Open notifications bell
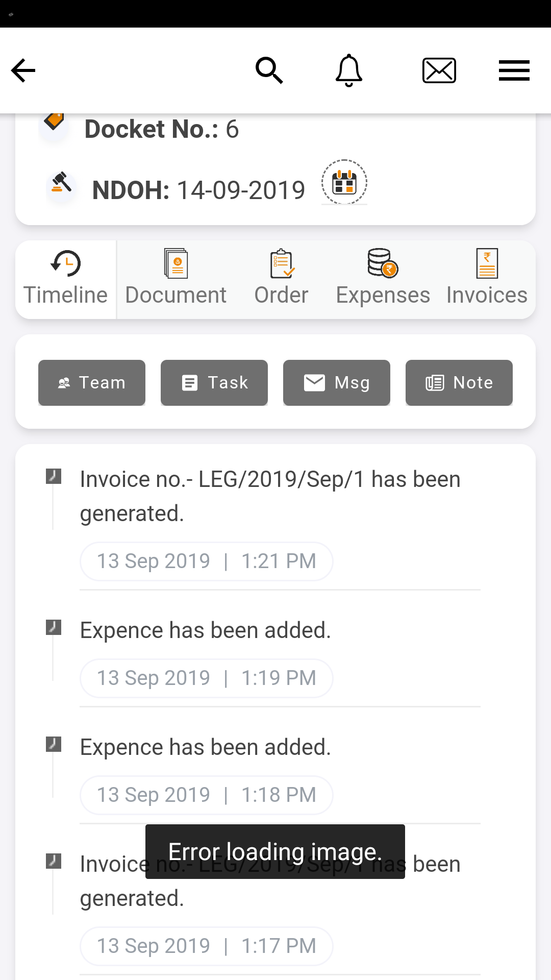 point(348,70)
